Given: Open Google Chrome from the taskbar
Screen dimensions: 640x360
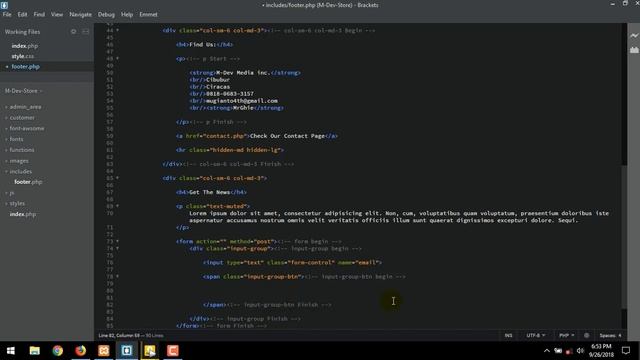Looking at the screenshot, I should 58,351.
